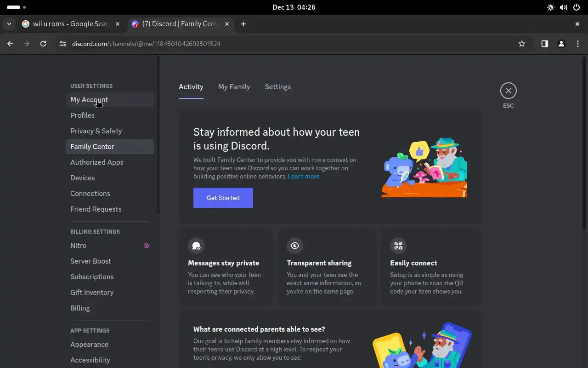Switch to the Activity tab
The height and width of the screenshot is (368, 588).
click(191, 87)
